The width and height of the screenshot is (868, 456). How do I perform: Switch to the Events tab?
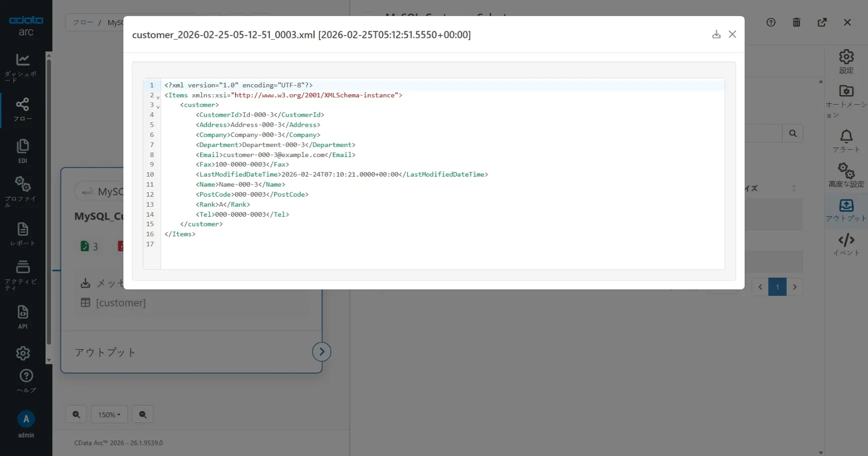[x=846, y=244]
